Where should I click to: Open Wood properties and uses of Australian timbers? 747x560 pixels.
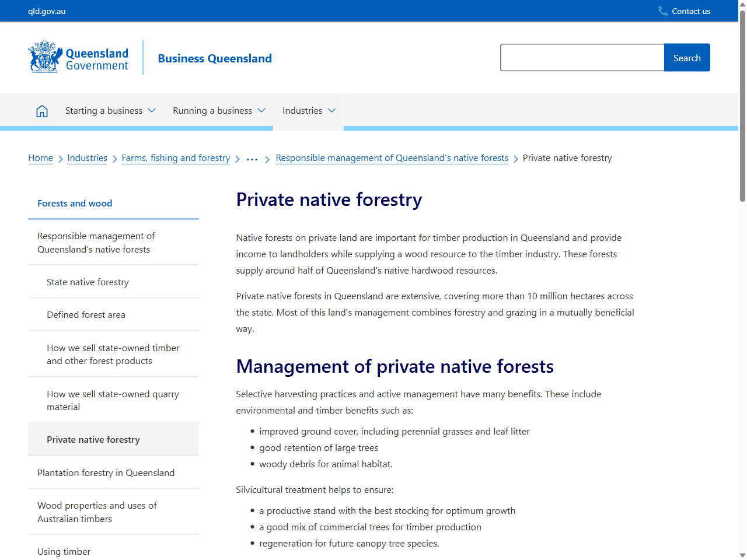97,512
